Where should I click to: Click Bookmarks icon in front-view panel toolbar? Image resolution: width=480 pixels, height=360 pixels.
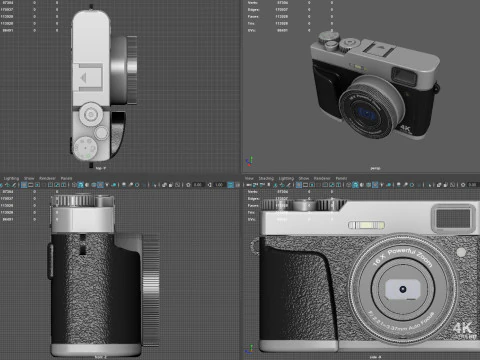[x=269, y=185]
